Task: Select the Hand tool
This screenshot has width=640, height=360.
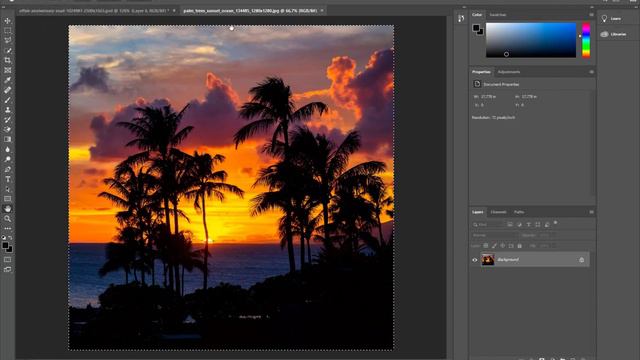Action: pyautogui.click(x=8, y=209)
